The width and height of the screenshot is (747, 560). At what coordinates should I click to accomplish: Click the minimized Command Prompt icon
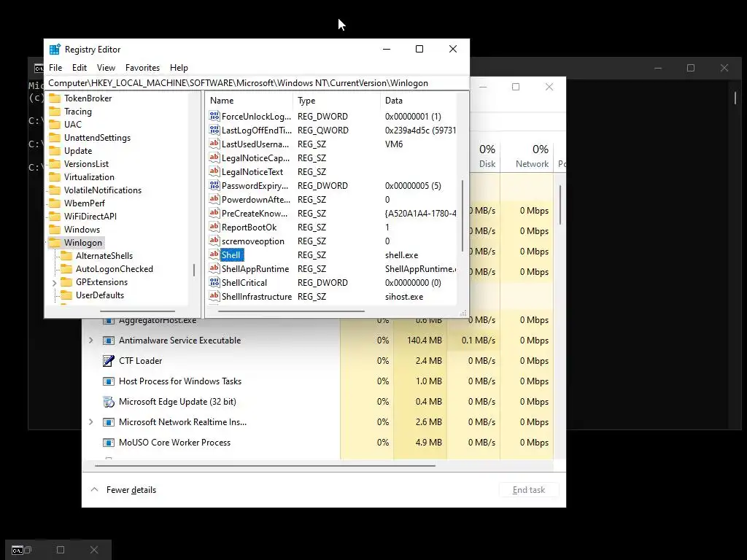(x=18, y=550)
